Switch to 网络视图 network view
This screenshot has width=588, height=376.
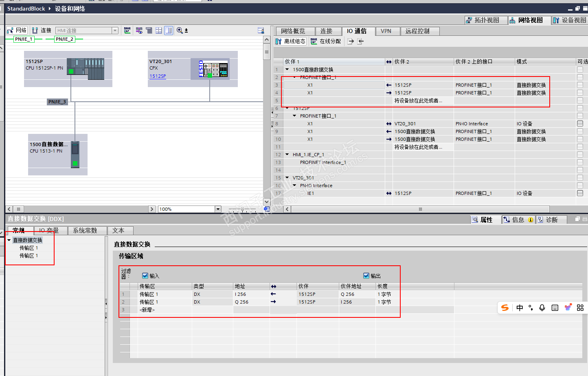click(529, 20)
